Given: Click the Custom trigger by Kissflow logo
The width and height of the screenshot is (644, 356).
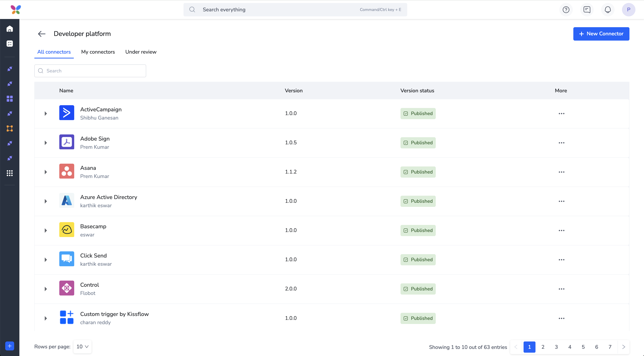Looking at the screenshot, I should pyautogui.click(x=67, y=317).
